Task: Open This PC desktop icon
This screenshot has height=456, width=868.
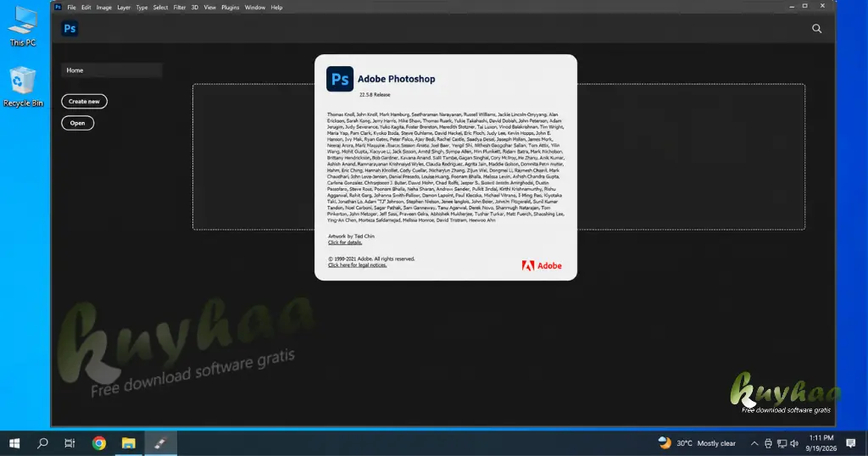Action: pyautogui.click(x=23, y=26)
